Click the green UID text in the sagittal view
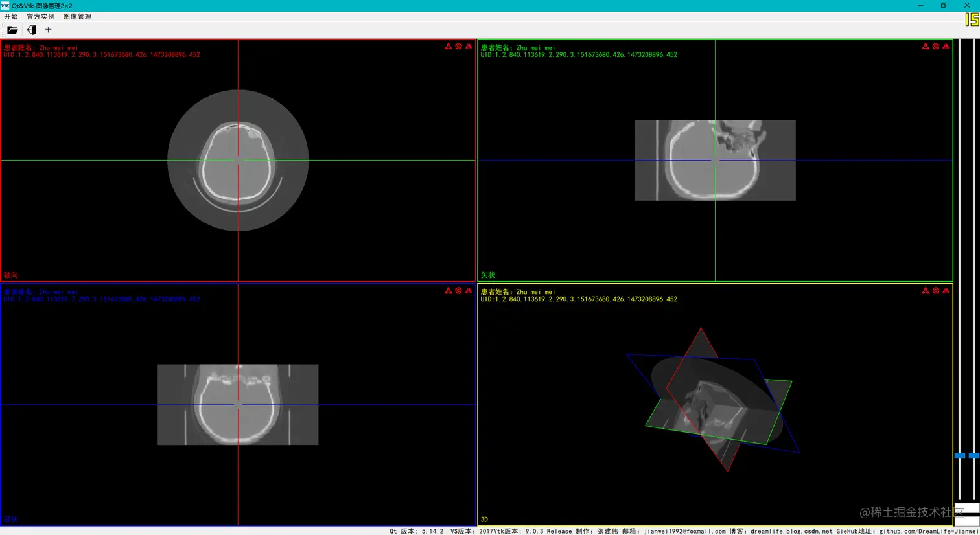 pos(579,55)
